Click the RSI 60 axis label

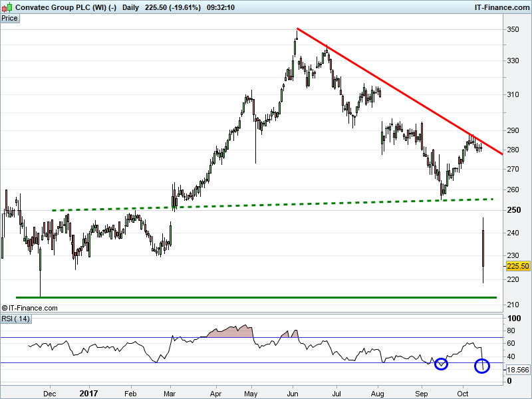coord(511,343)
